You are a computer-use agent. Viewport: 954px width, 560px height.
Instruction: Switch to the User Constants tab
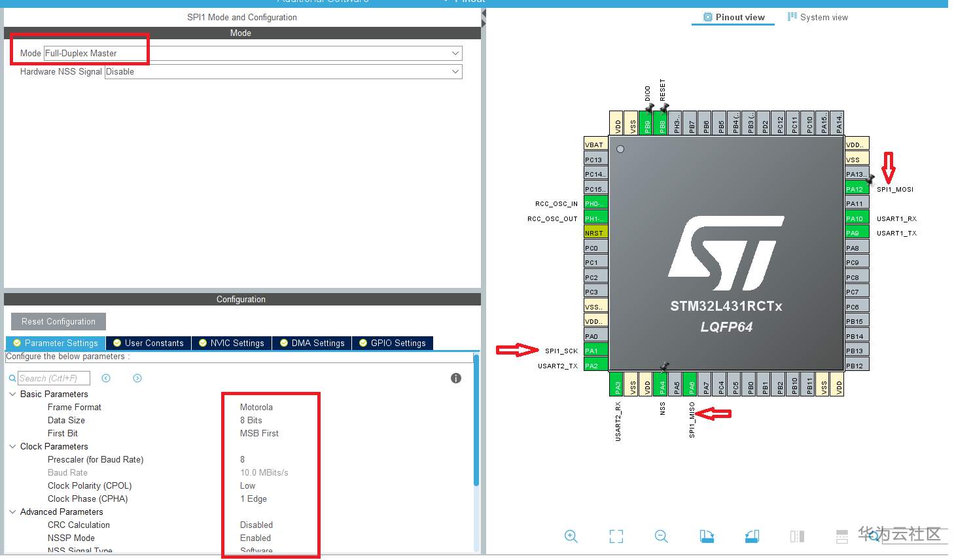point(149,343)
